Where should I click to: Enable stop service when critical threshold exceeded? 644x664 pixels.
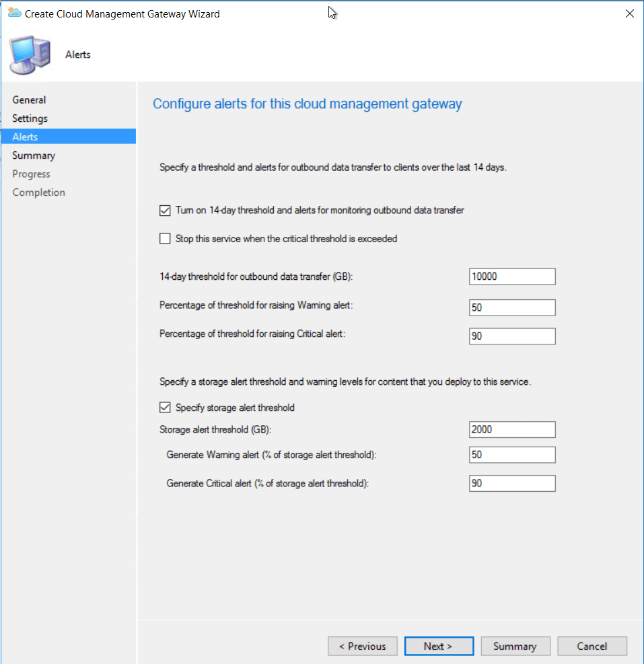pyautogui.click(x=165, y=238)
